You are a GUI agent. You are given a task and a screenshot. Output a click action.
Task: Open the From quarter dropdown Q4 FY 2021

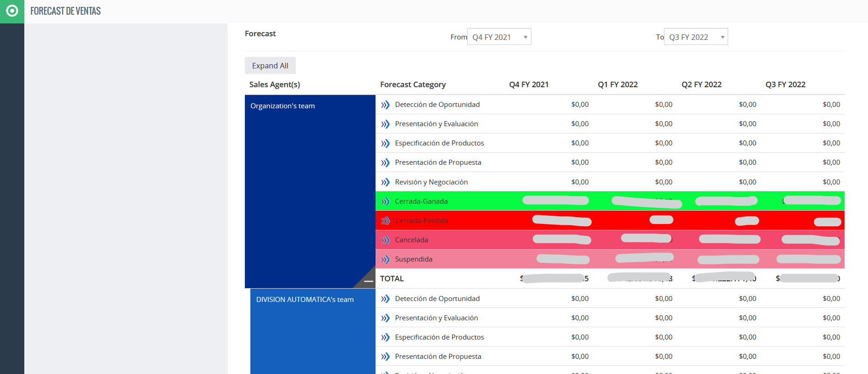click(x=499, y=37)
